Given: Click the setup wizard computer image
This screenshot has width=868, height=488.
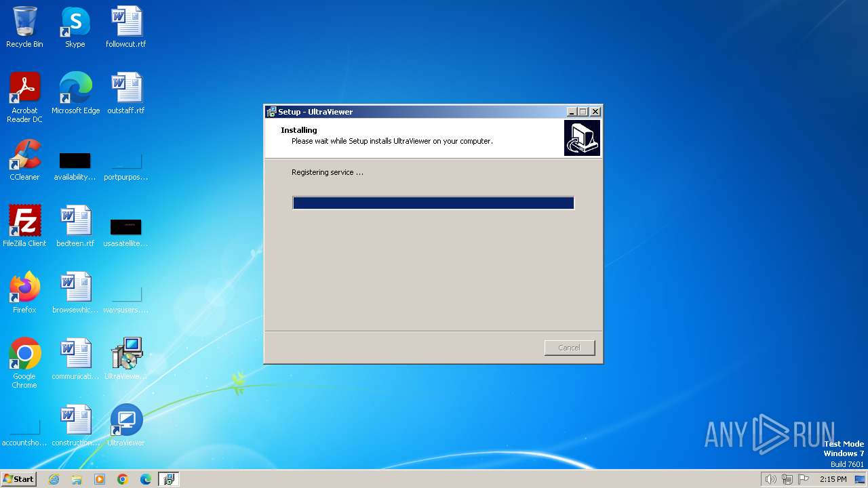Looking at the screenshot, I should coord(582,138).
